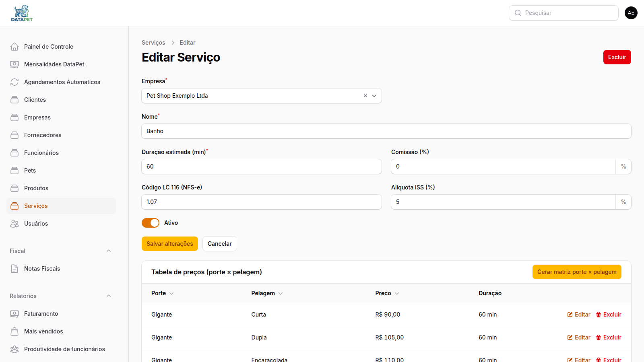Click the Painel de Controle home icon

pos(14,47)
